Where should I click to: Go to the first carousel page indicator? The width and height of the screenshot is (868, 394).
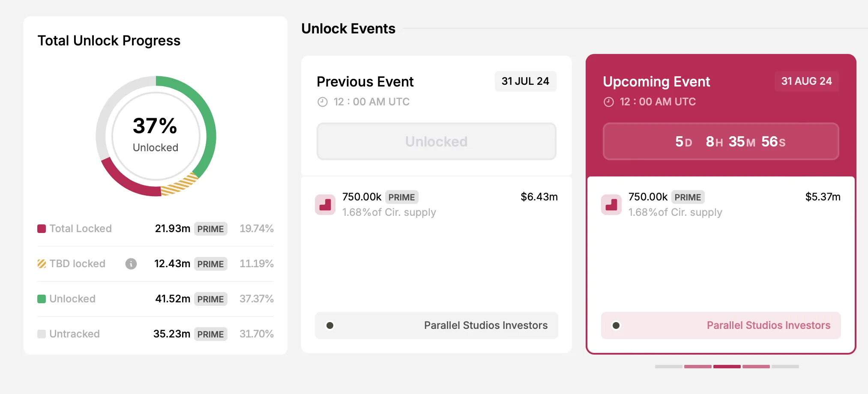[x=668, y=367]
